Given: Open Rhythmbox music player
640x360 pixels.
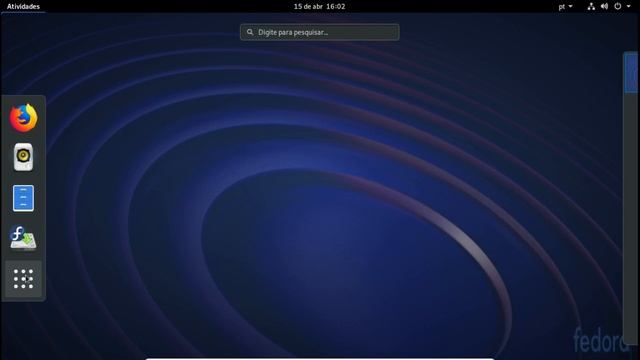Looking at the screenshot, I should click(23, 157).
